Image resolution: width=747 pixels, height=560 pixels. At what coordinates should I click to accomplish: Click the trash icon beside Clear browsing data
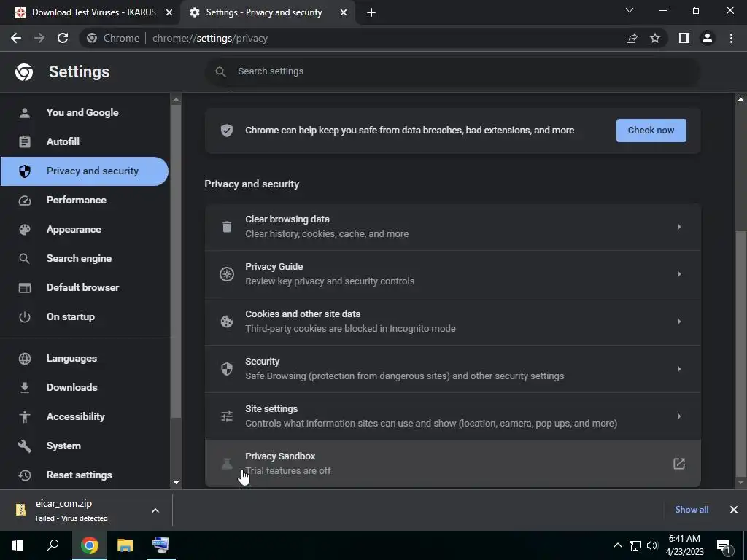pyautogui.click(x=227, y=227)
